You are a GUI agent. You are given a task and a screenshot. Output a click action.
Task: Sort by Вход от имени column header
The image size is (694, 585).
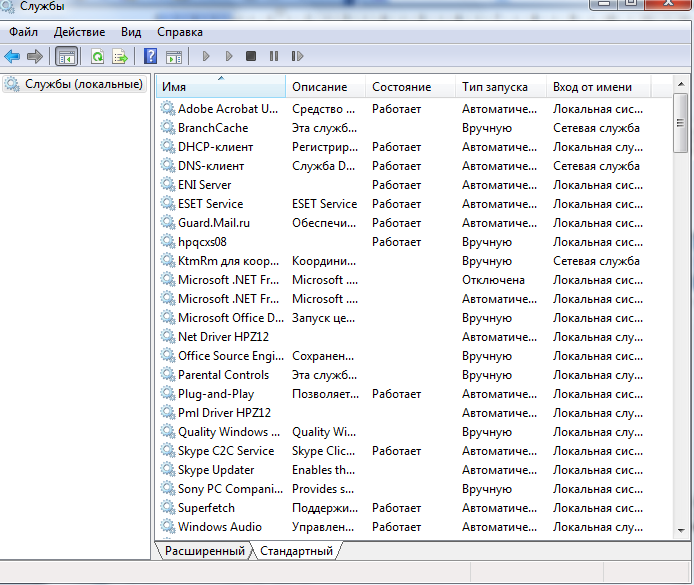click(x=598, y=87)
